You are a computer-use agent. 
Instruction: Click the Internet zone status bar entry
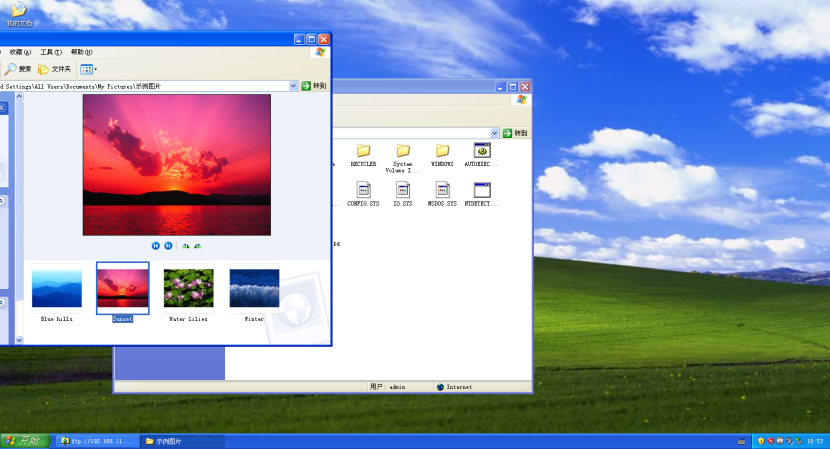(454, 387)
